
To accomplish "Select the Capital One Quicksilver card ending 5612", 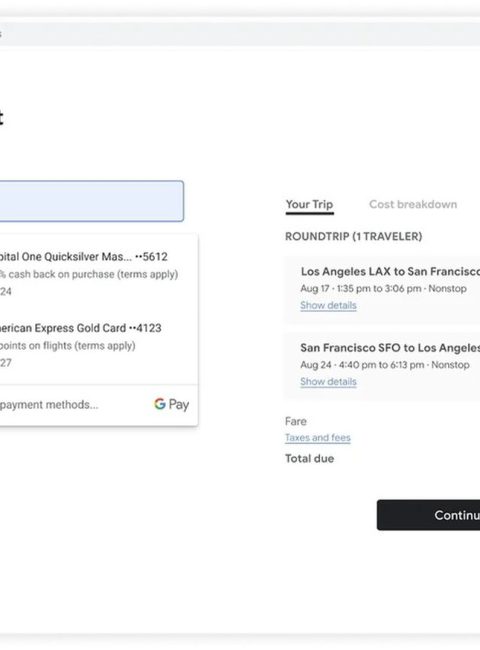I will click(x=99, y=273).
